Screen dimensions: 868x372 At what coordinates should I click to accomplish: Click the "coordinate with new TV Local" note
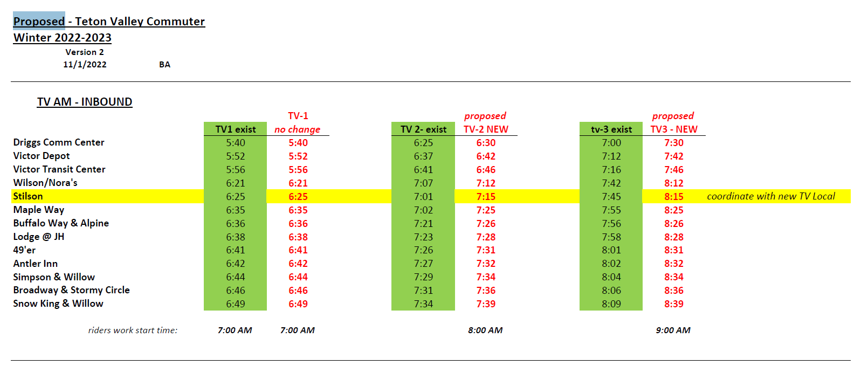pyautogui.click(x=771, y=196)
